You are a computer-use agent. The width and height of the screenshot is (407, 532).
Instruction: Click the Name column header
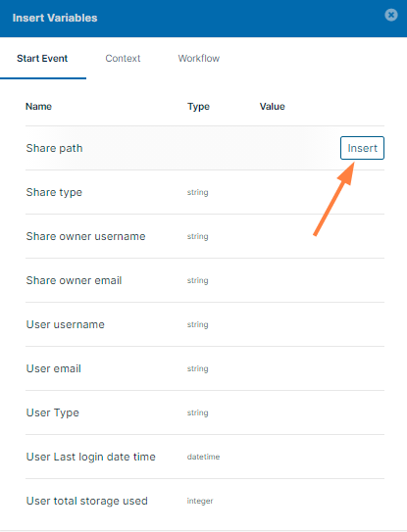38,107
